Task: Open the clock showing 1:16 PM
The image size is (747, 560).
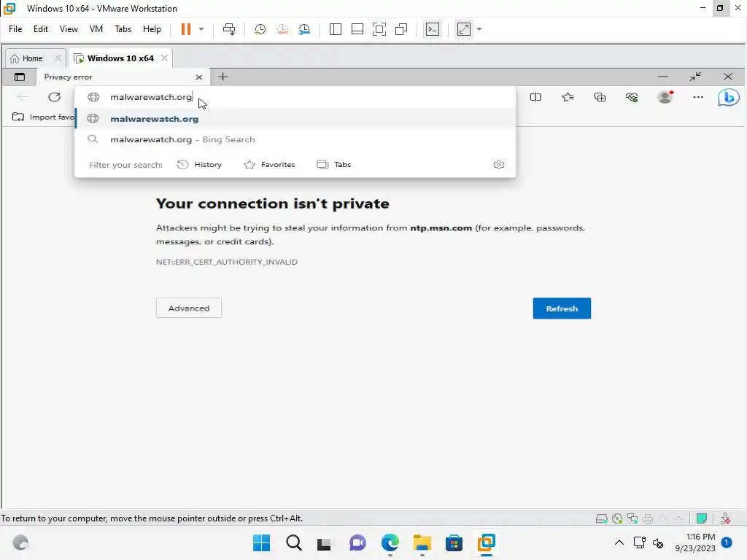Action: pyautogui.click(x=695, y=542)
